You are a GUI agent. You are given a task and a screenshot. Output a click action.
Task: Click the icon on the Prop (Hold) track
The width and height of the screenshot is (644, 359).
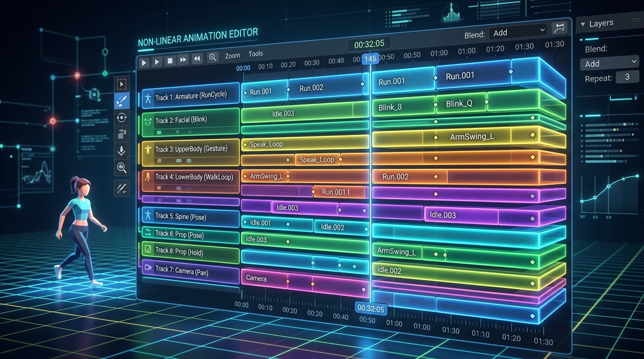148,249
